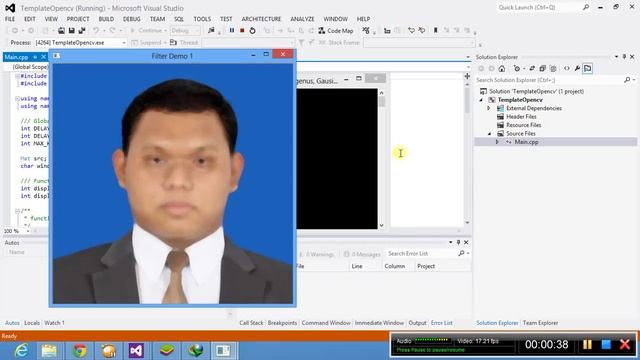Switch to the Team Explorer tab
Image resolution: width=640 pixels, height=360 pixels.
tap(540, 323)
